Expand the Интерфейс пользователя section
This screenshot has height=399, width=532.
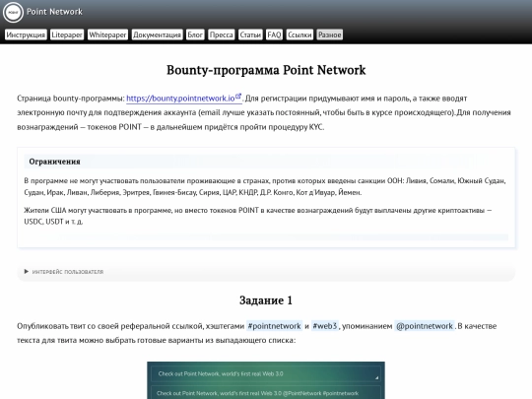(266, 272)
